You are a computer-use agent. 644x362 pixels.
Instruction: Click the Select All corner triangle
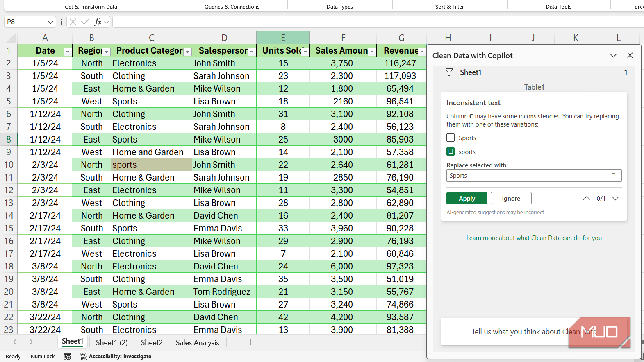pos(12,38)
